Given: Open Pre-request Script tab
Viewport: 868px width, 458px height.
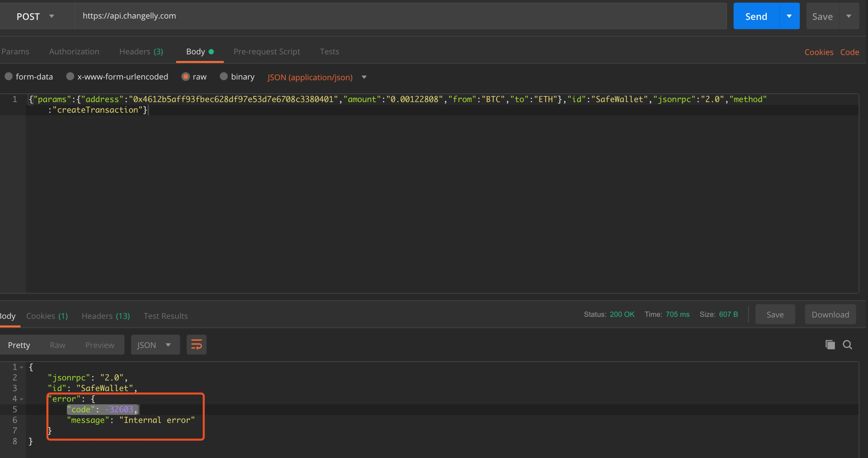Looking at the screenshot, I should (266, 52).
